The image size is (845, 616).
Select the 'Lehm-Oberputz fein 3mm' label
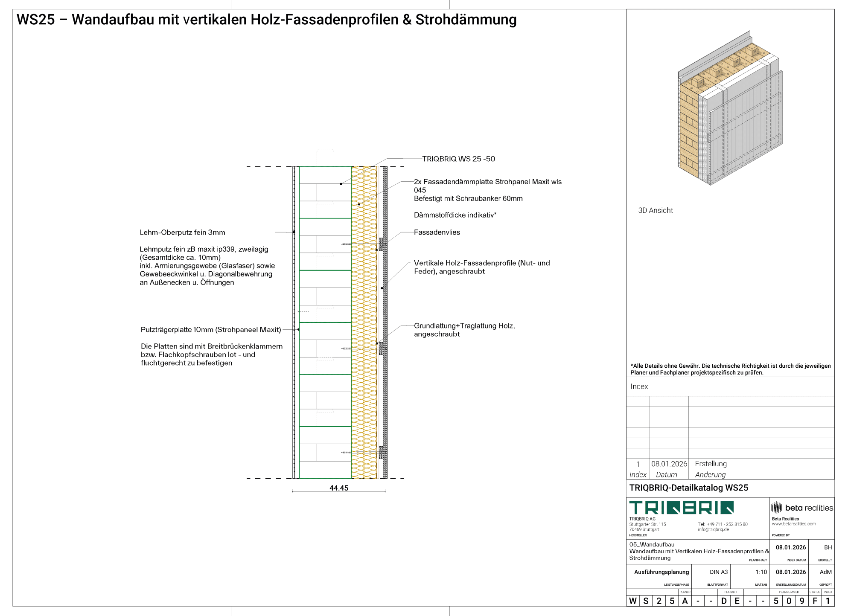(182, 232)
